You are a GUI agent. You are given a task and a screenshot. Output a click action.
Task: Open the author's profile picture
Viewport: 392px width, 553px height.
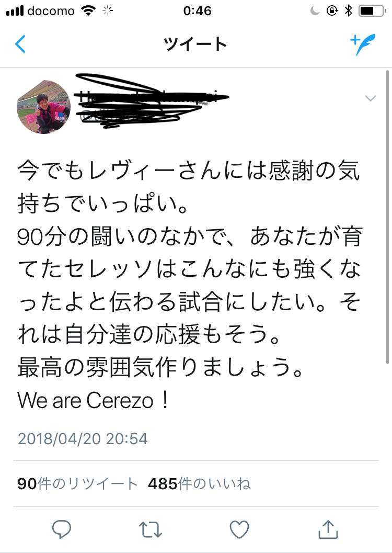point(44,107)
